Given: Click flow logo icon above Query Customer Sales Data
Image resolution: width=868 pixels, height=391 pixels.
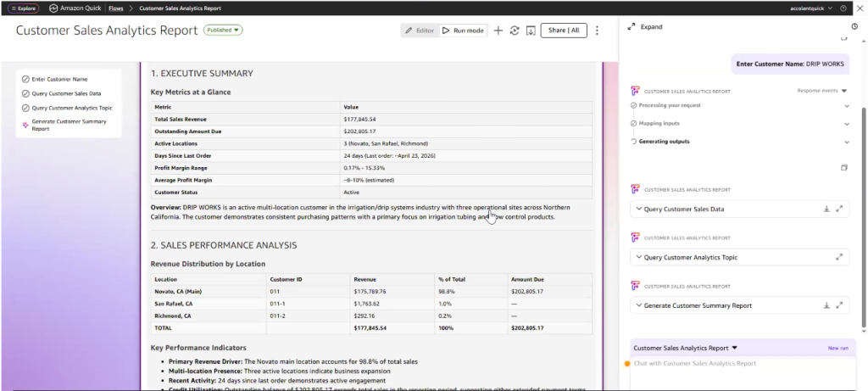Looking at the screenshot, I should 636,189.
